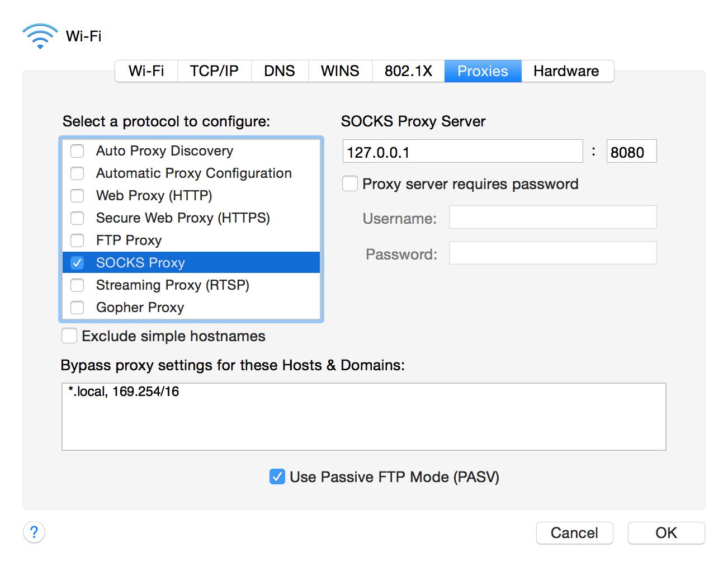Viewport: 728px width, 566px height.
Task: Select the Hardware tab
Action: tap(566, 71)
